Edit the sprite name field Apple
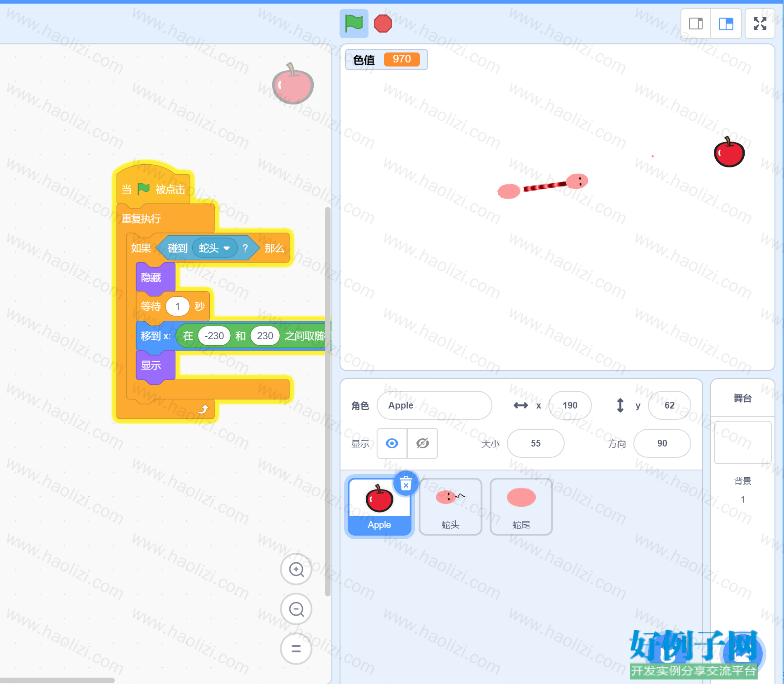Viewport: 784px width, 684px height. 435,405
